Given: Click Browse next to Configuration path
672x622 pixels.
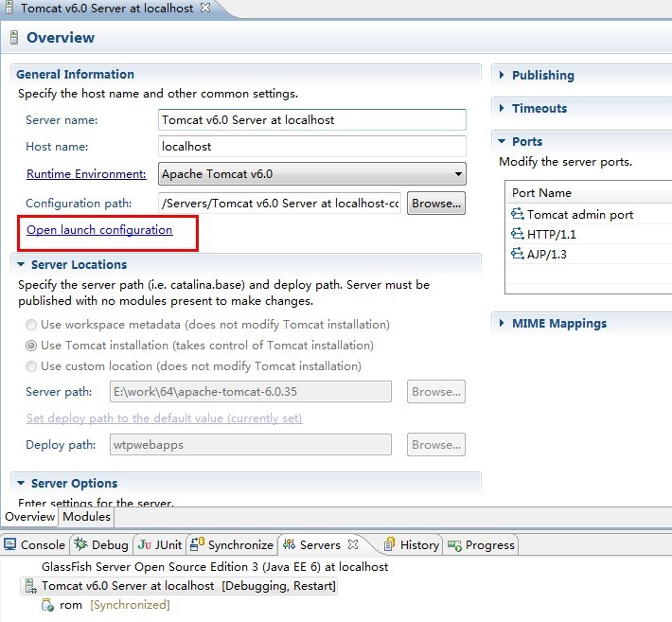Looking at the screenshot, I should [x=436, y=204].
